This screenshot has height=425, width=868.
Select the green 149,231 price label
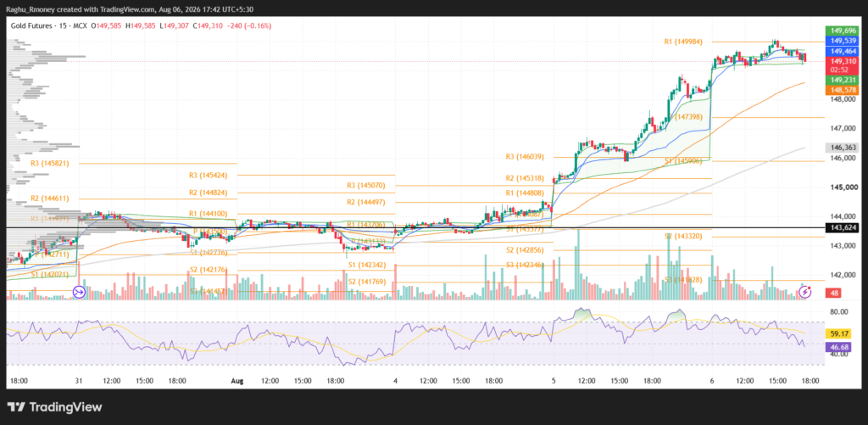point(842,80)
